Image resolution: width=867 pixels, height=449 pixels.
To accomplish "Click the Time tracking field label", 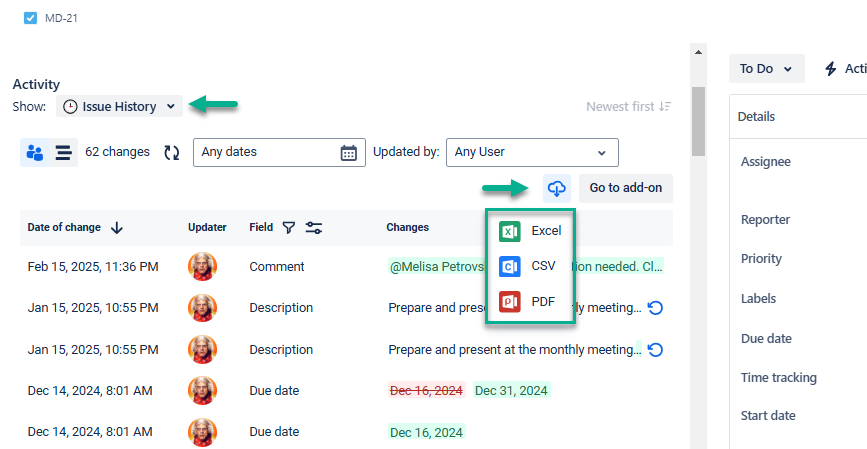I will click(x=779, y=378).
